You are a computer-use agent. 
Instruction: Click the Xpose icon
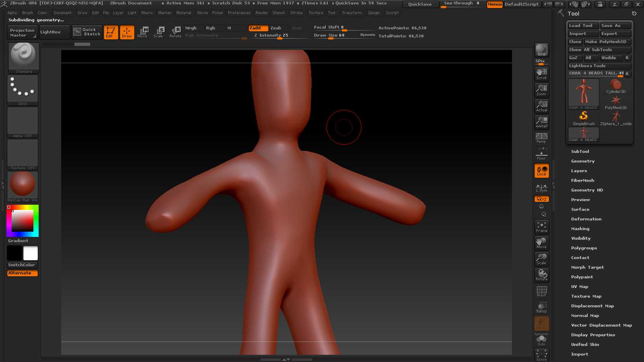coord(541,355)
